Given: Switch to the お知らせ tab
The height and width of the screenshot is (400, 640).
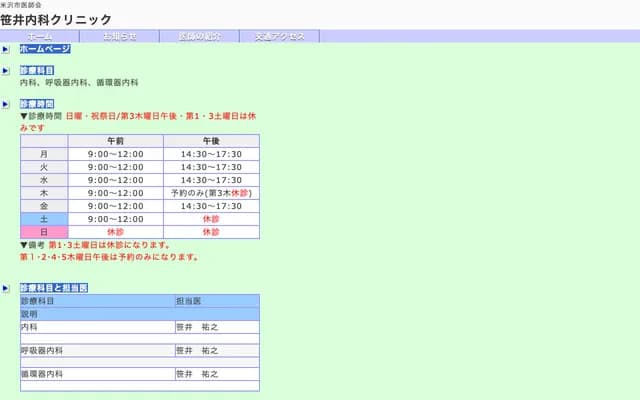Looking at the screenshot, I should [120, 36].
